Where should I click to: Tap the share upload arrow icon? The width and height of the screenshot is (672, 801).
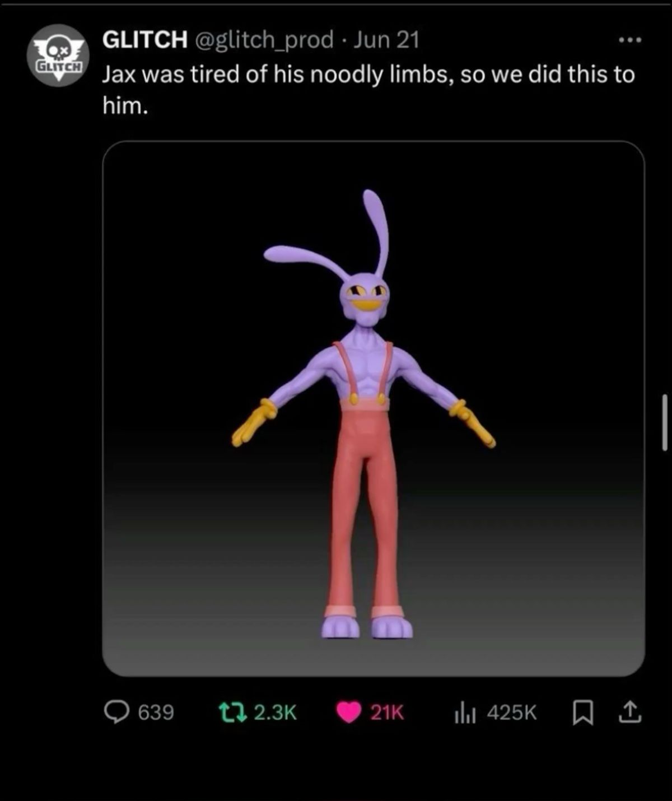click(629, 712)
